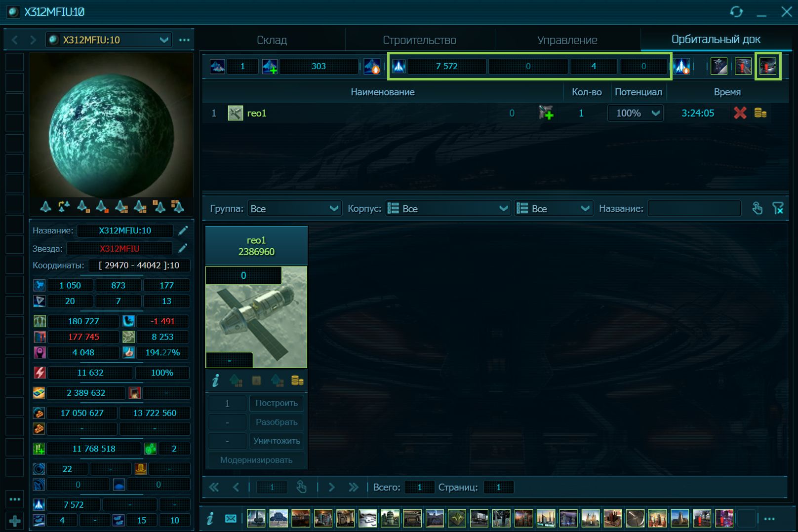This screenshot has height=532, width=798.
Task: Click the plus icon at bottom-left sidebar
Action: (15, 521)
